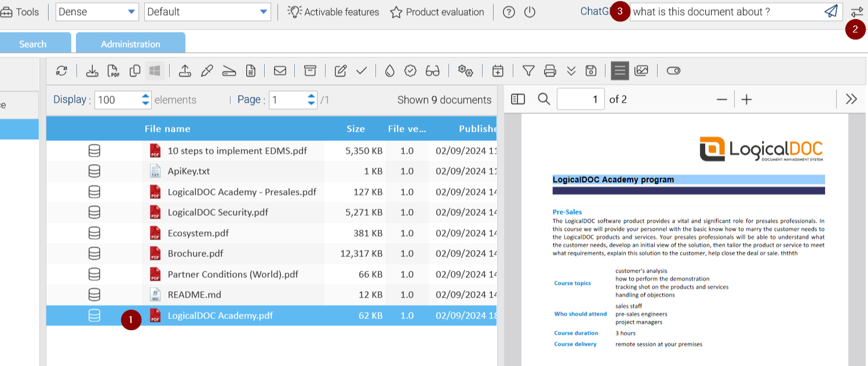Click Product evaluation
This screenshot has height=366, width=868.
coord(437,12)
